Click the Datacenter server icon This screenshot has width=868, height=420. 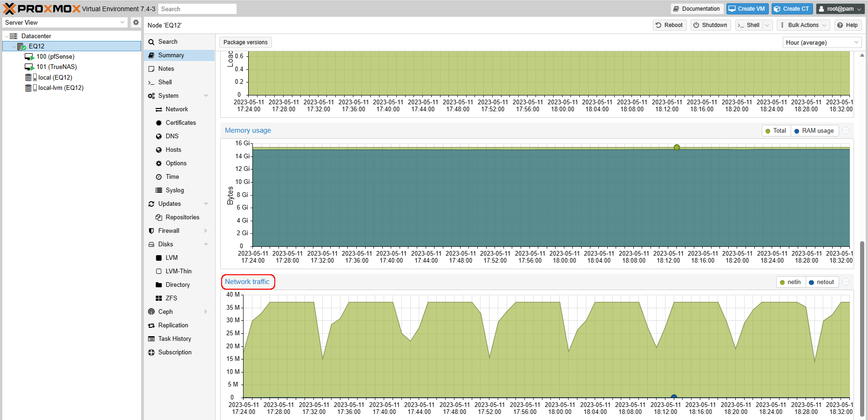(14, 36)
